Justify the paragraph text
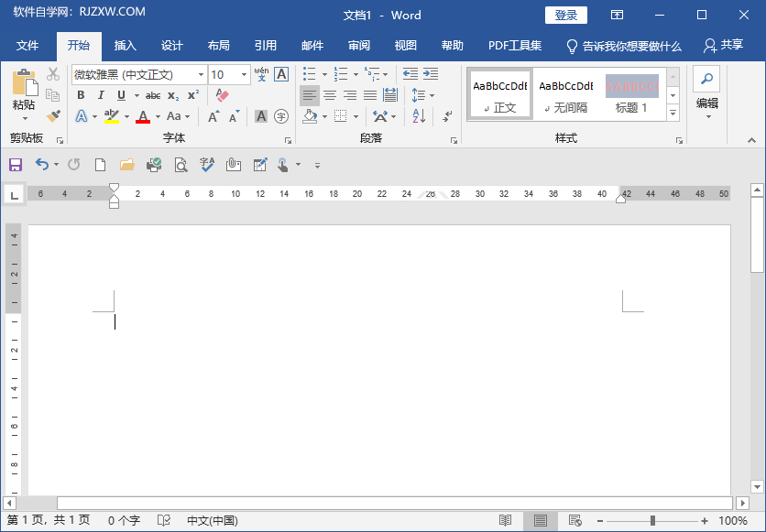This screenshot has width=766, height=532. pyautogui.click(x=370, y=95)
